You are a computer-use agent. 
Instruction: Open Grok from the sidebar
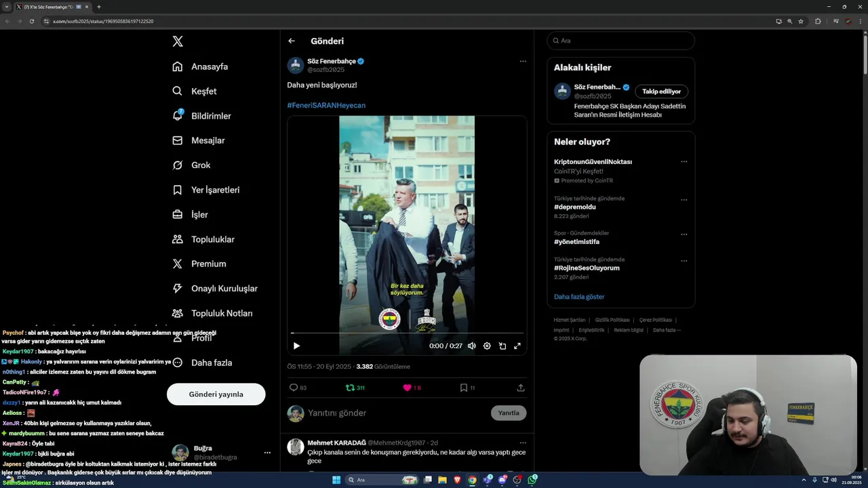(191, 165)
